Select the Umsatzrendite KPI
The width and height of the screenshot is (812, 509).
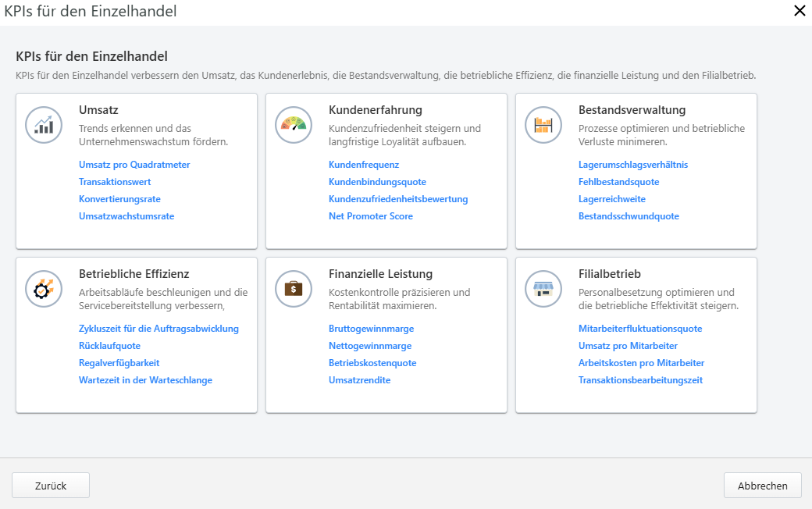pyautogui.click(x=359, y=379)
